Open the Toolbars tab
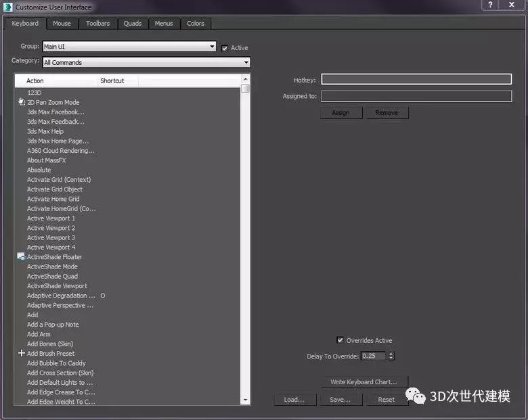Image resolution: width=528 pixels, height=420 pixels. [97, 24]
